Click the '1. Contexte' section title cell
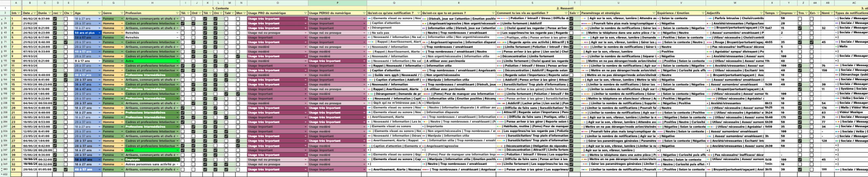 (220, 8)
